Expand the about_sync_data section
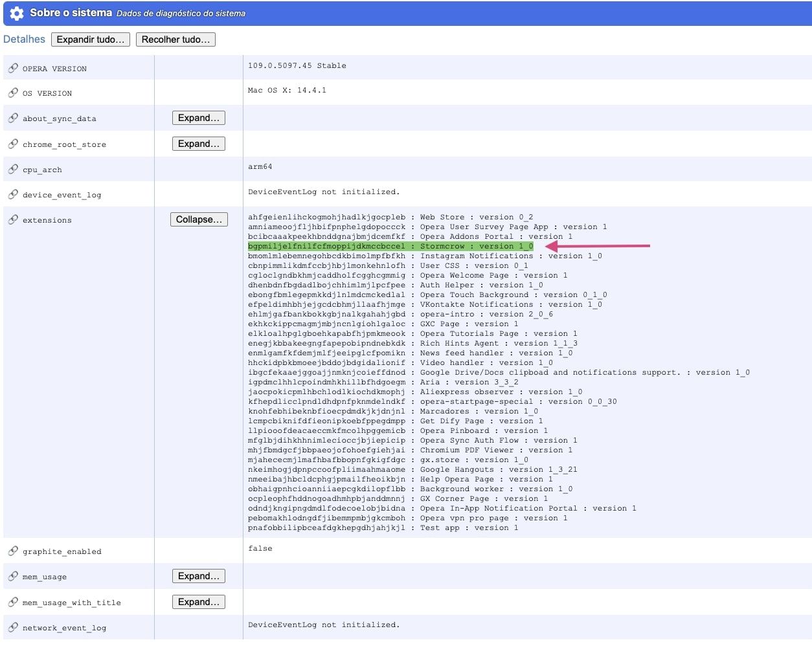 (198, 117)
